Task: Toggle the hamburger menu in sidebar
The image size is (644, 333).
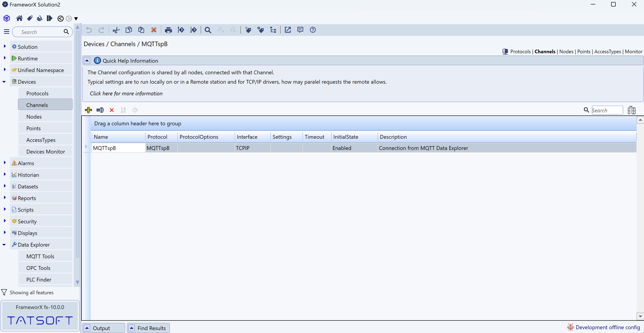Action: (7, 32)
